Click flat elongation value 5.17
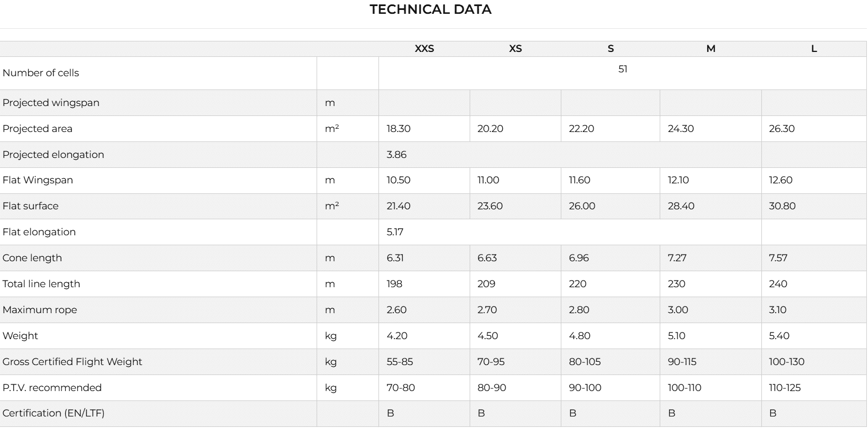This screenshot has height=438, width=868. [395, 232]
